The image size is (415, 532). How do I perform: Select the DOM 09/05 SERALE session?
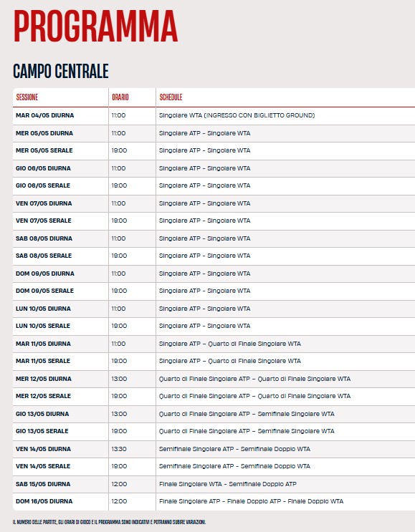pos(44,291)
